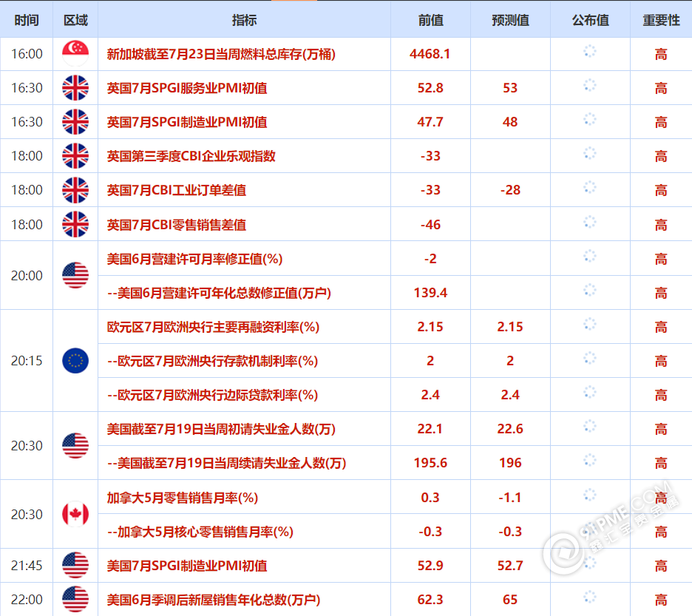Click the 公布值 column header
692x616 pixels.
point(591,20)
